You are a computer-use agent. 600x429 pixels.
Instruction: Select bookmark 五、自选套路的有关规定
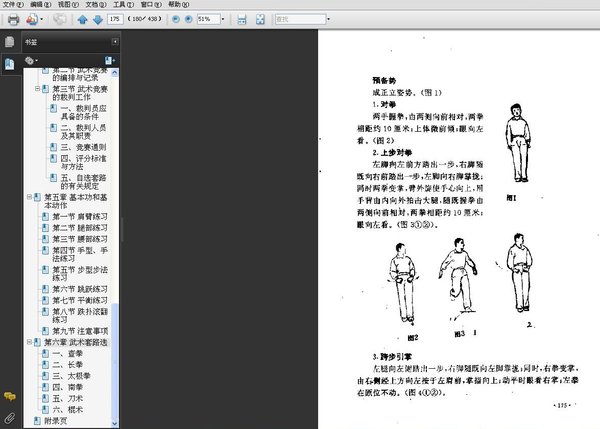click(83, 182)
